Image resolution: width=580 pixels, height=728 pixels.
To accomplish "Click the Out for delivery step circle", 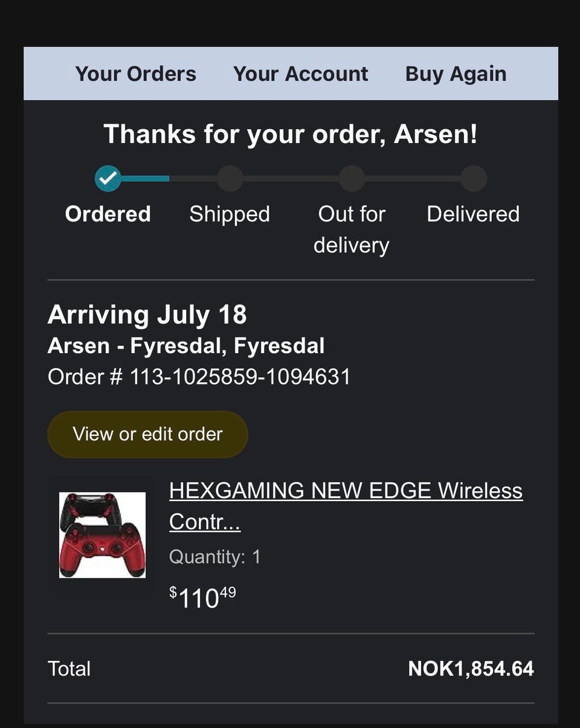I will tap(352, 179).
